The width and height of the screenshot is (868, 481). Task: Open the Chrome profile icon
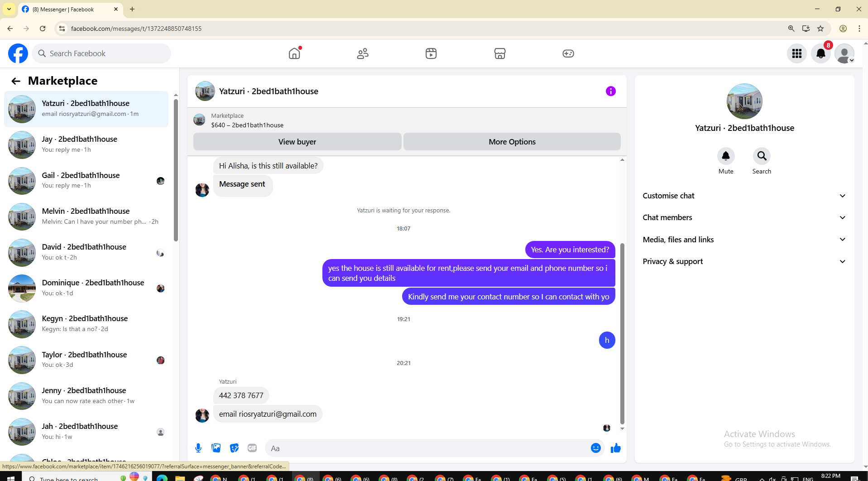pyautogui.click(x=843, y=29)
